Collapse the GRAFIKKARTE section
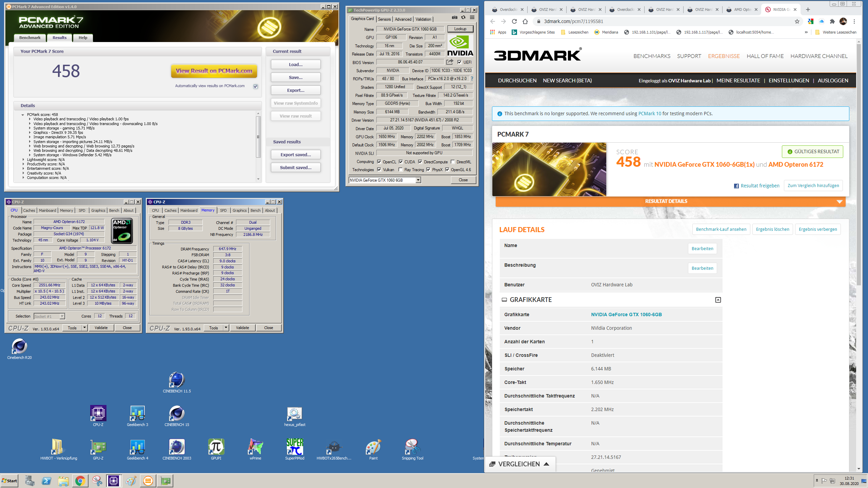 [718, 300]
